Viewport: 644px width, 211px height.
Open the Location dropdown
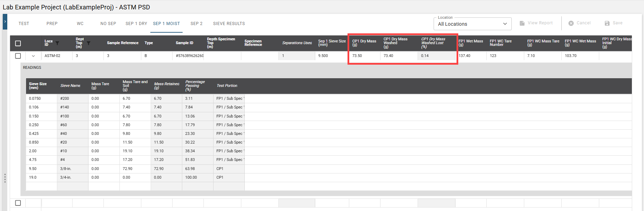472,24
